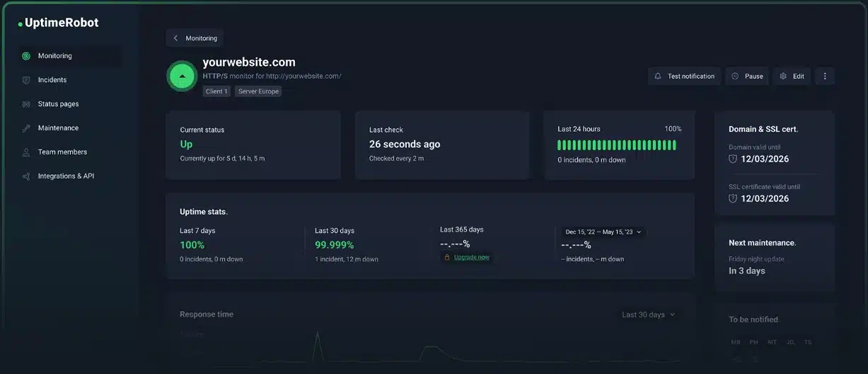
Task: Click the Integrations & API icon
Action: (x=26, y=176)
